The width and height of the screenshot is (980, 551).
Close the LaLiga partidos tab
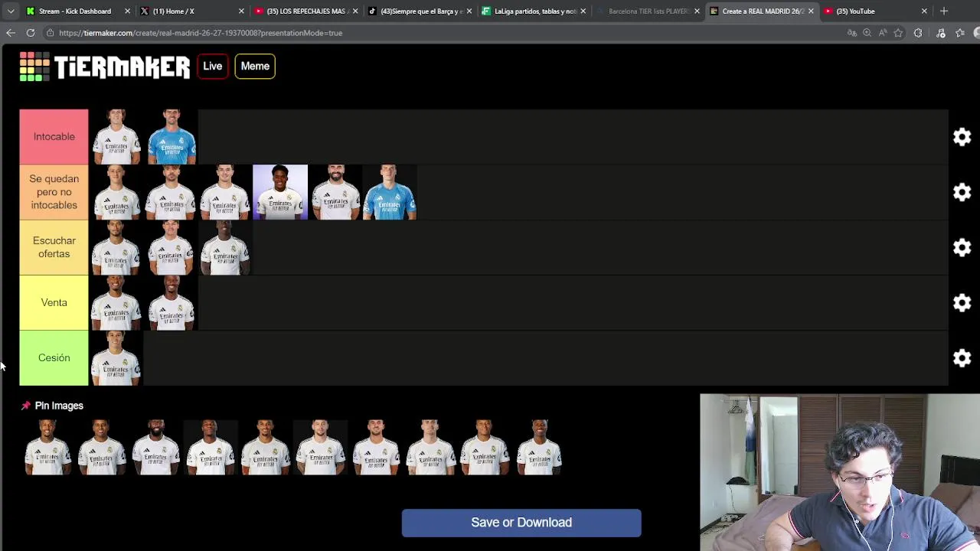pos(583,11)
